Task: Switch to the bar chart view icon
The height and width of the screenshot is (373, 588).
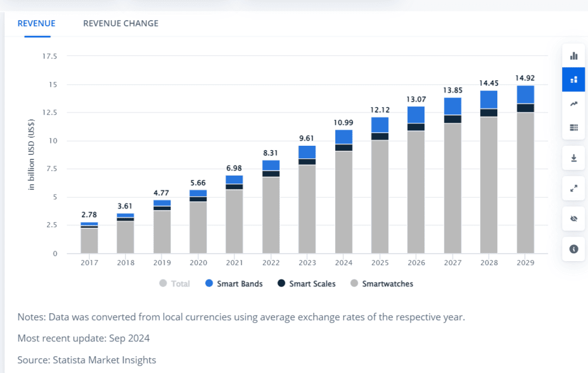Action: 573,56
